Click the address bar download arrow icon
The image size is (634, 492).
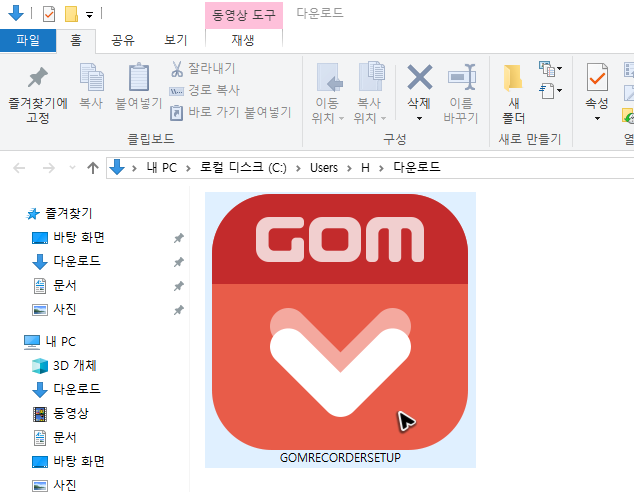[x=117, y=167]
